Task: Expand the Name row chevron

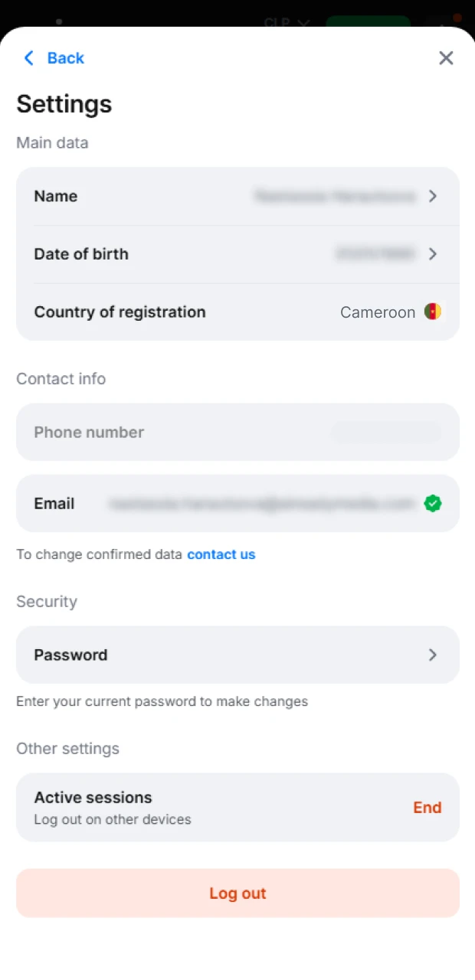Action: coord(433,196)
